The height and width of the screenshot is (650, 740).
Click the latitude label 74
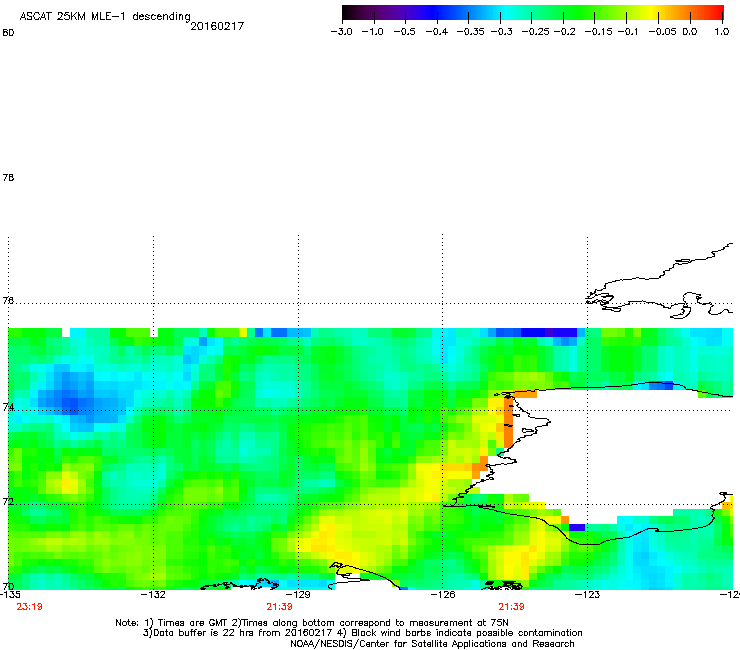tap(8, 407)
